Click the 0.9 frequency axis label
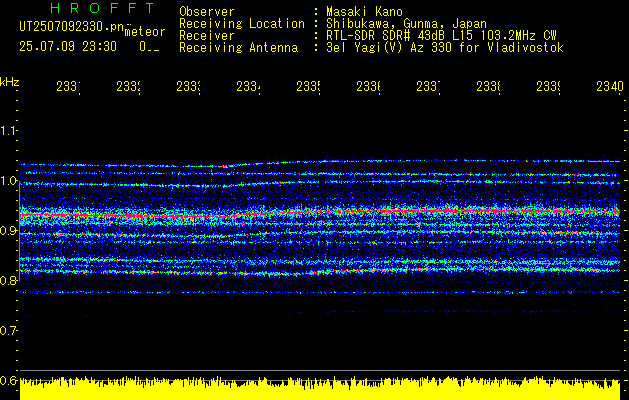This screenshot has width=629, height=400. [x=8, y=231]
